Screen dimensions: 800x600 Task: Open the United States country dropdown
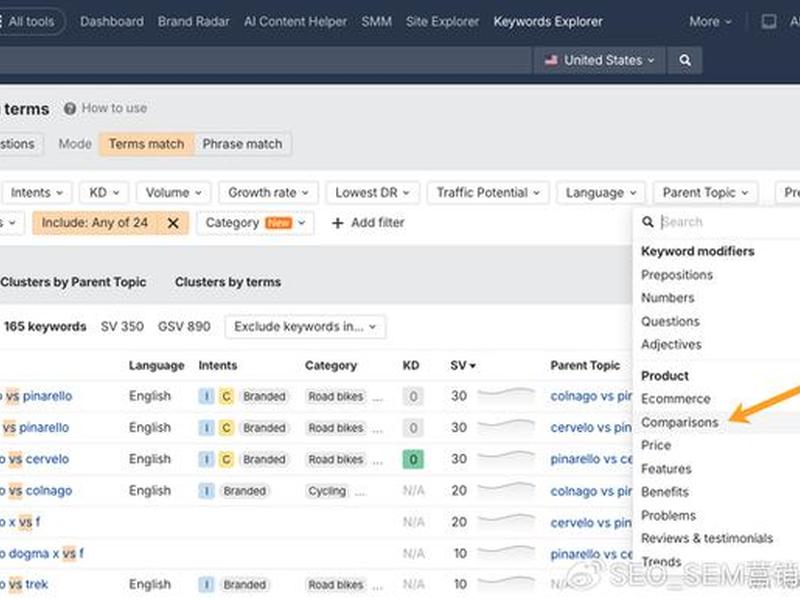599,60
